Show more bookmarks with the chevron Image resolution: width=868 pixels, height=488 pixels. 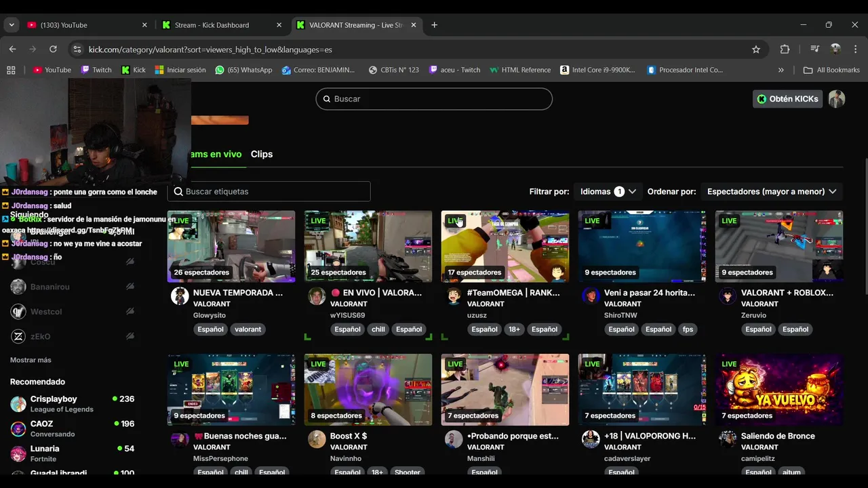click(x=781, y=70)
